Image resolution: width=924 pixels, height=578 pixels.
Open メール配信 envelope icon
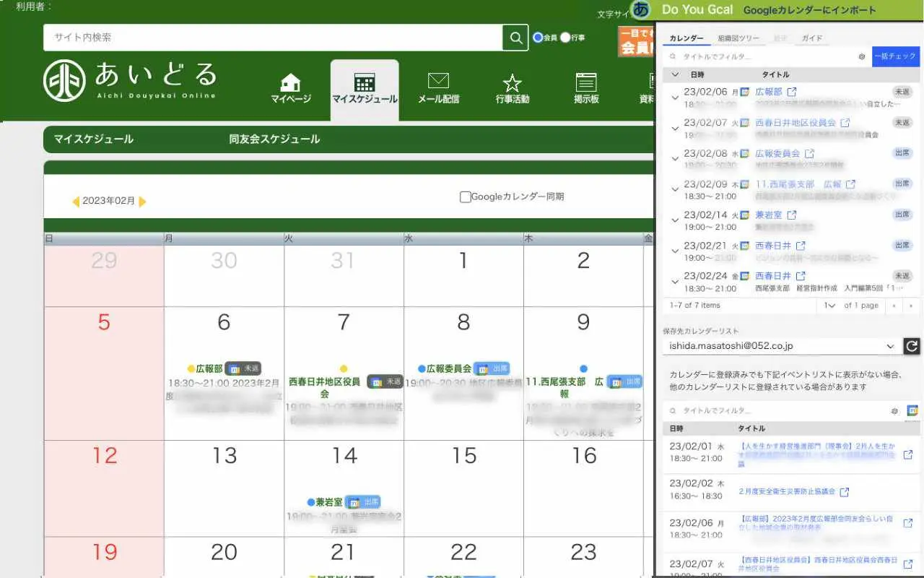pyautogui.click(x=438, y=81)
